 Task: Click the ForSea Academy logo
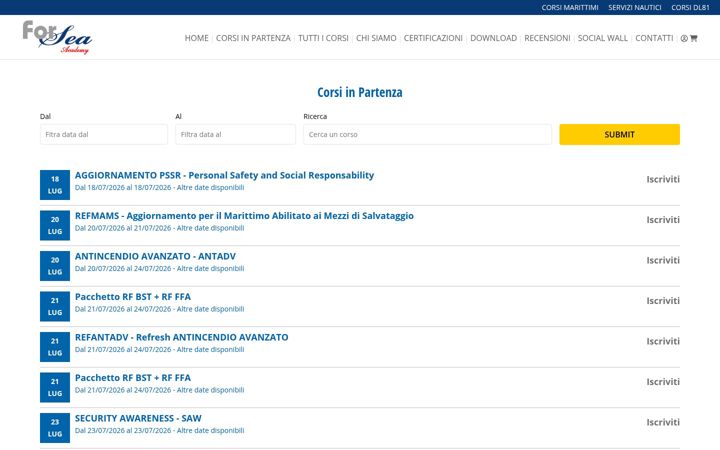click(x=57, y=37)
